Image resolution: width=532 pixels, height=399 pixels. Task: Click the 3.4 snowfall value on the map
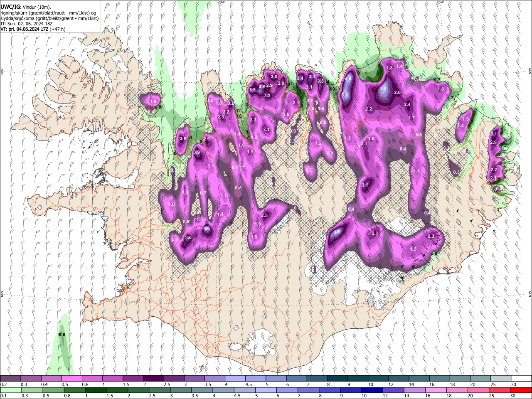tap(300, 78)
